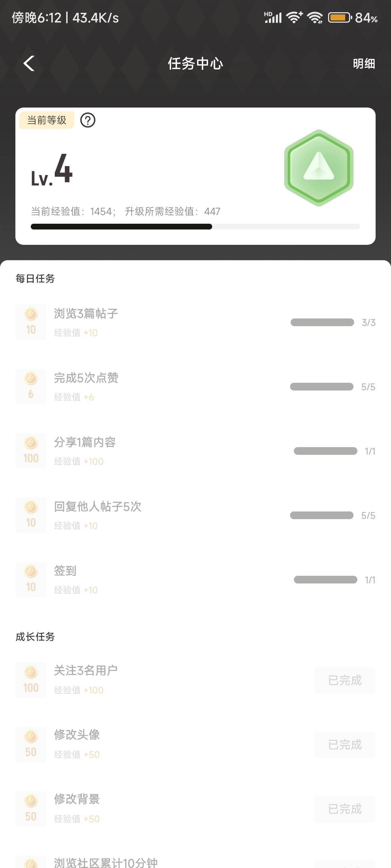Tap 已完成 button for 关注3名用户
391x868 pixels.
pos(345,680)
